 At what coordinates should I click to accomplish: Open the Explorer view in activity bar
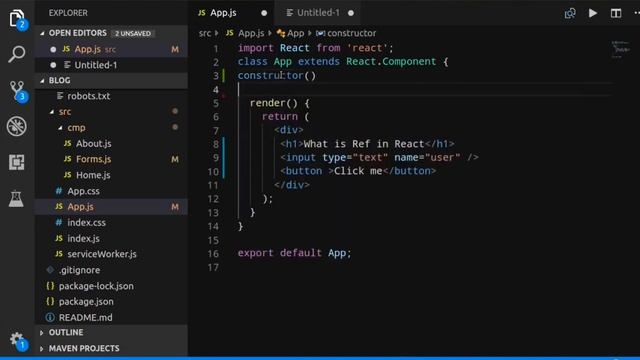pyautogui.click(x=17, y=18)
